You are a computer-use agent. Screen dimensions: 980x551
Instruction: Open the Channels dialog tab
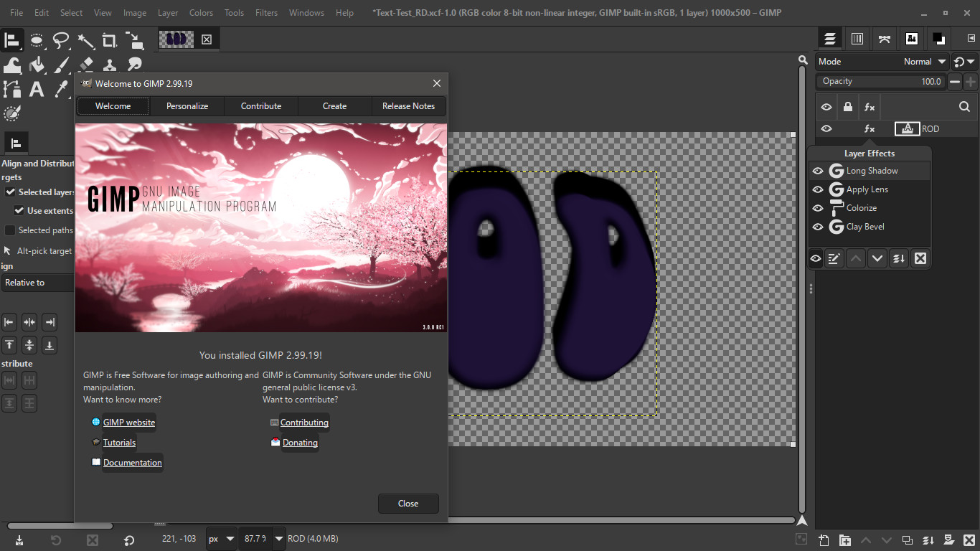pyautogui.click(x=857, y=38)
